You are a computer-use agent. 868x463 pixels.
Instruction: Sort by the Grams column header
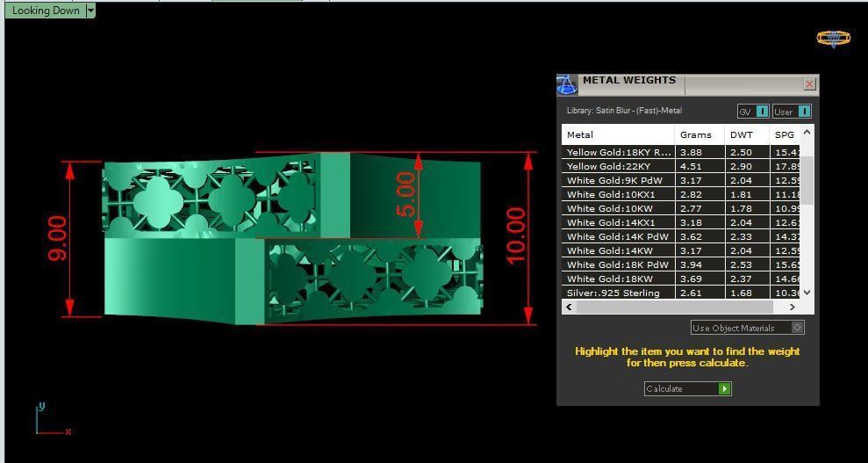[699, 134]
